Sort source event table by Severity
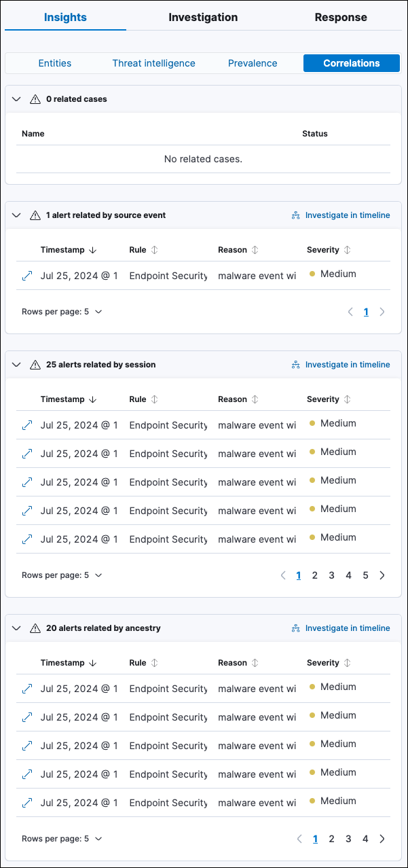The image size is (408, 868). (347, 250)
